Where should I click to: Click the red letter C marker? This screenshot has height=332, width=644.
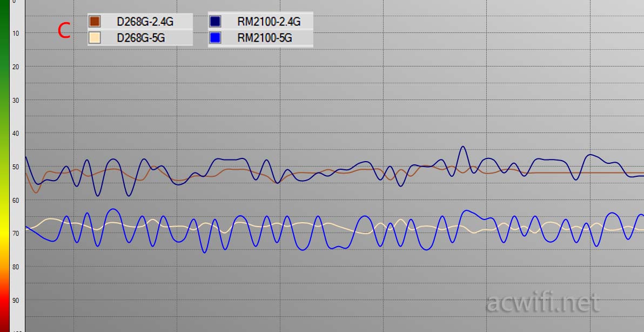64,31
